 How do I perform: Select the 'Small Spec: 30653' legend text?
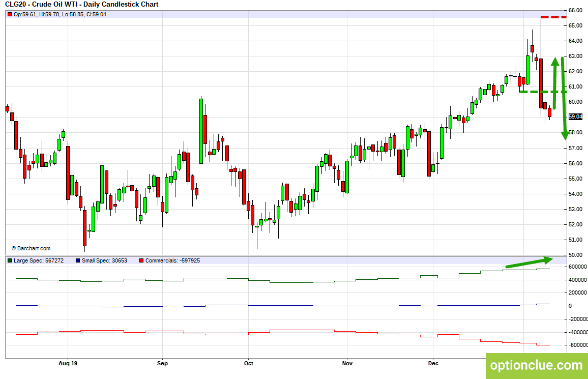coord(105,260)
